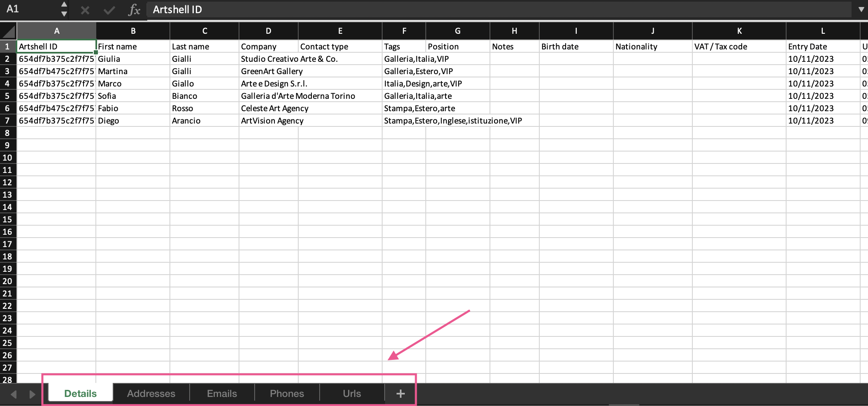The image size is (868, 406).
Task: Click the Nationality header cell
Action: 653,47
